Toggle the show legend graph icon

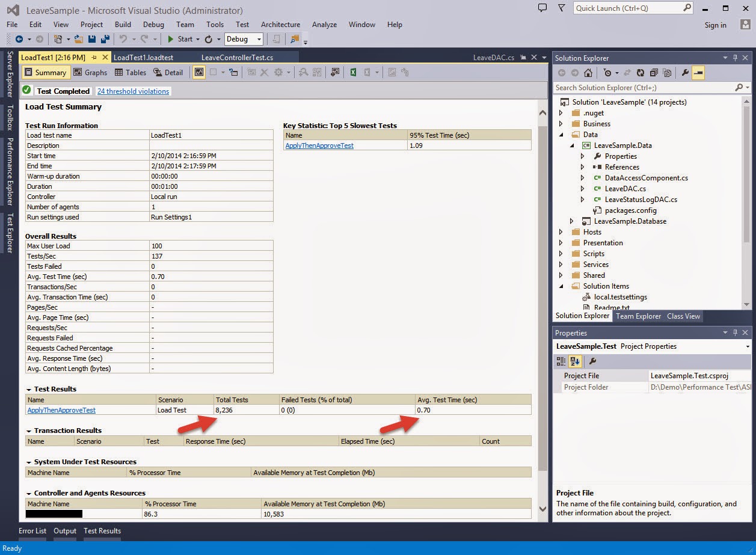(199, 72)
